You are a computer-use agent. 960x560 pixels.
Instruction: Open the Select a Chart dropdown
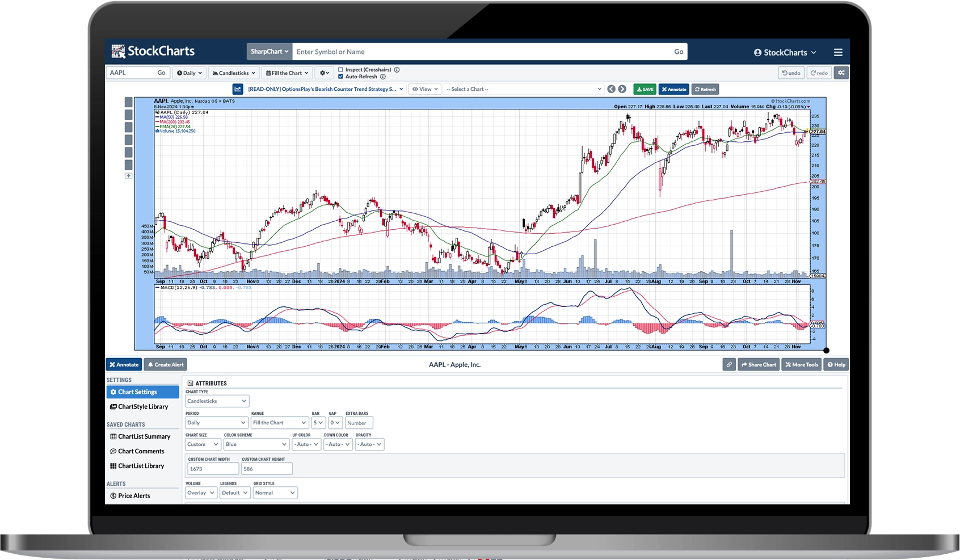click(x=523, y=89)
